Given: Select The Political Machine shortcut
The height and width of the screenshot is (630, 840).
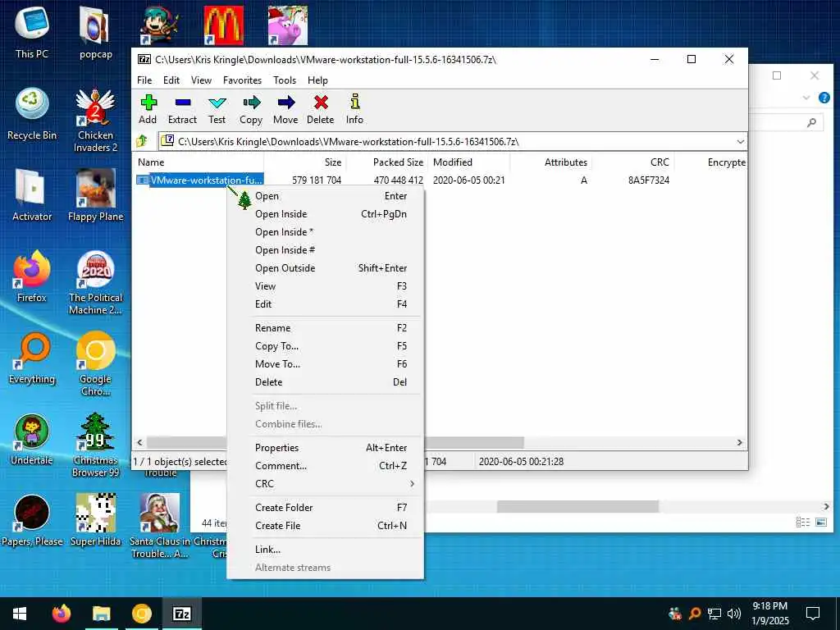Looking at the screenshot, I should [95, 282].
